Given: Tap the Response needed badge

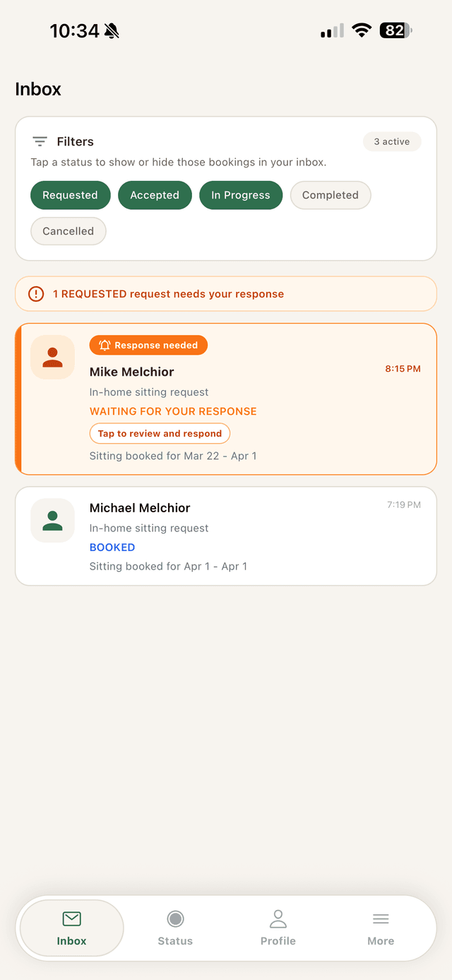Looking at the screenshot, I should [x=148, y=346].
